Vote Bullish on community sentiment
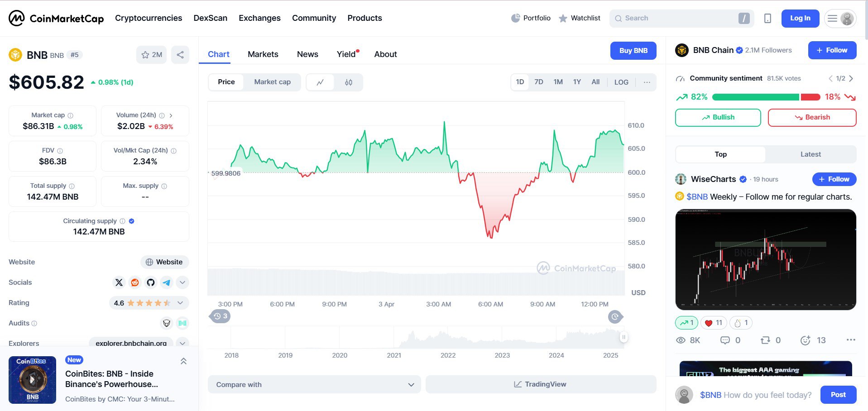 pos(718,117)
